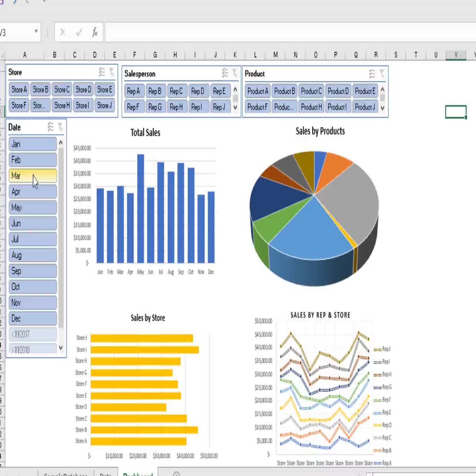Click the formula bar Cancel X icon
The height and width of the screenshot is (476, 476).
[x=63, y=33]
